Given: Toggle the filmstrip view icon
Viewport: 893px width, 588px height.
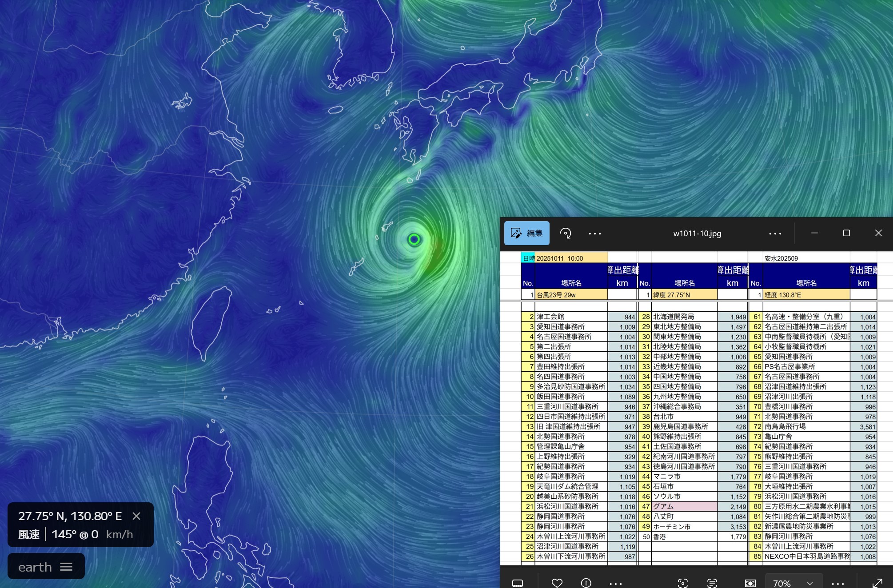Looking at the screenshot, I should click(518, 583).
